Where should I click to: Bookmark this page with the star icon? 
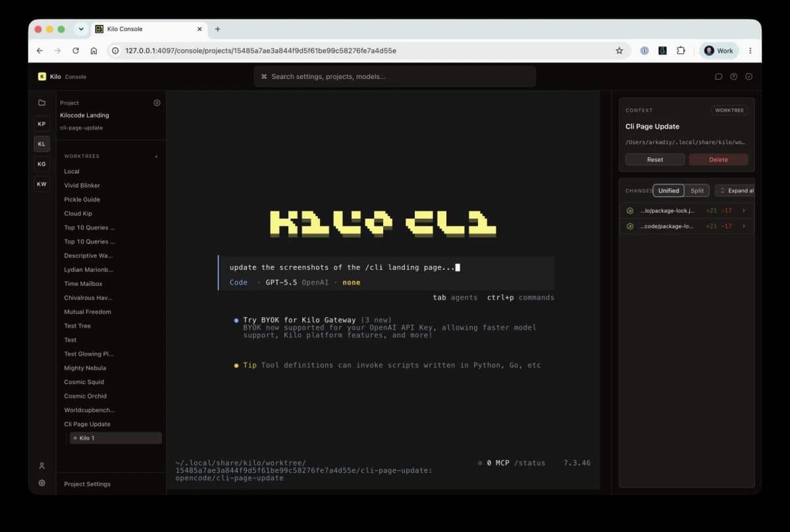click(619, 51)
